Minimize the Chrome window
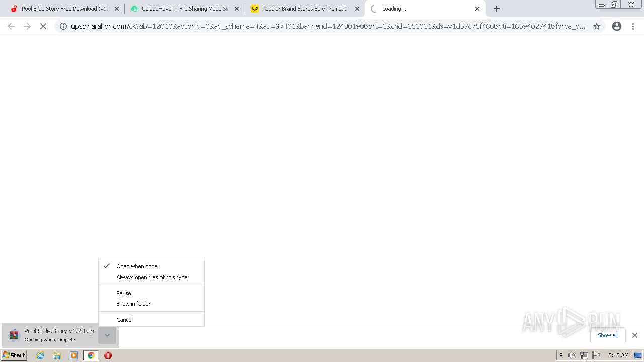 (602, 5)
